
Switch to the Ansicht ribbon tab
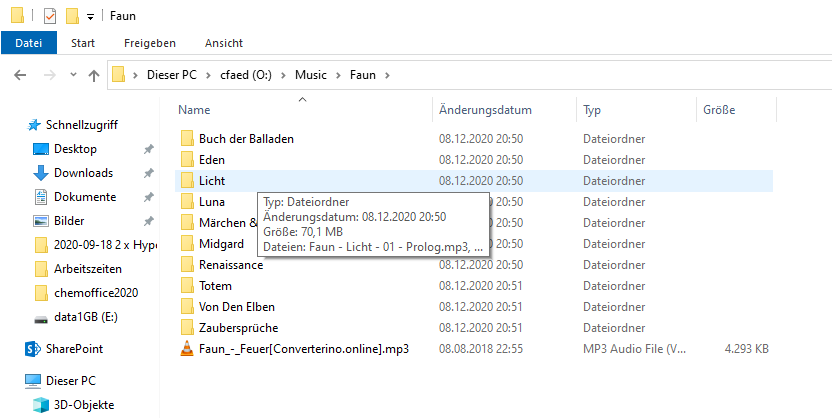[224, 43]
